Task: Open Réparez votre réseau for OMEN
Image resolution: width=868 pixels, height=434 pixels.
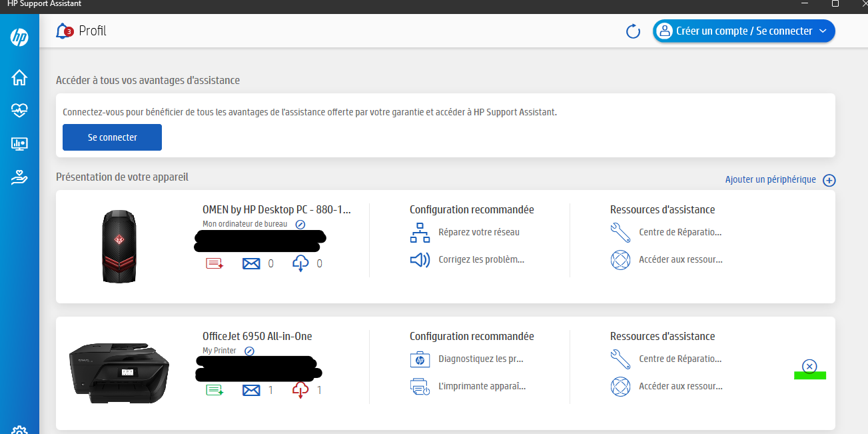Action: (x=478, y=233)
